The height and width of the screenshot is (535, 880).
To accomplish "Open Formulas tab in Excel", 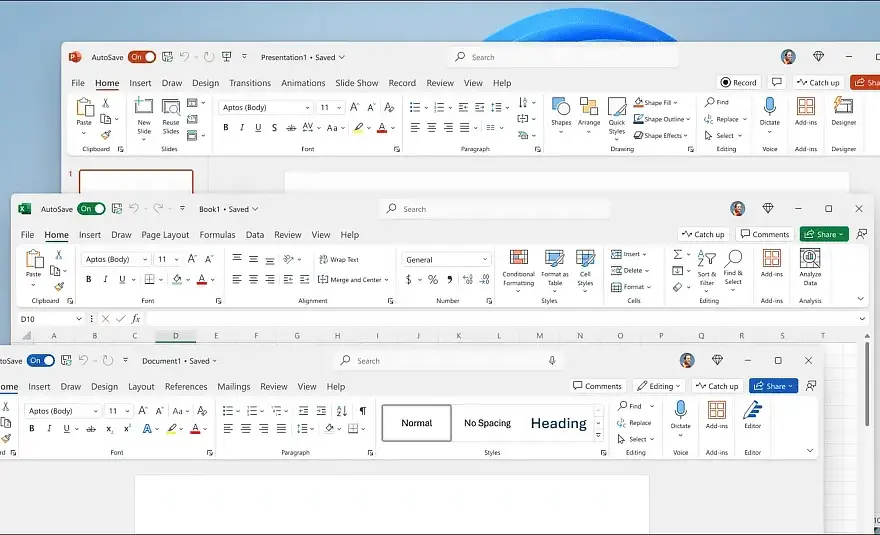I will (217, 235).
